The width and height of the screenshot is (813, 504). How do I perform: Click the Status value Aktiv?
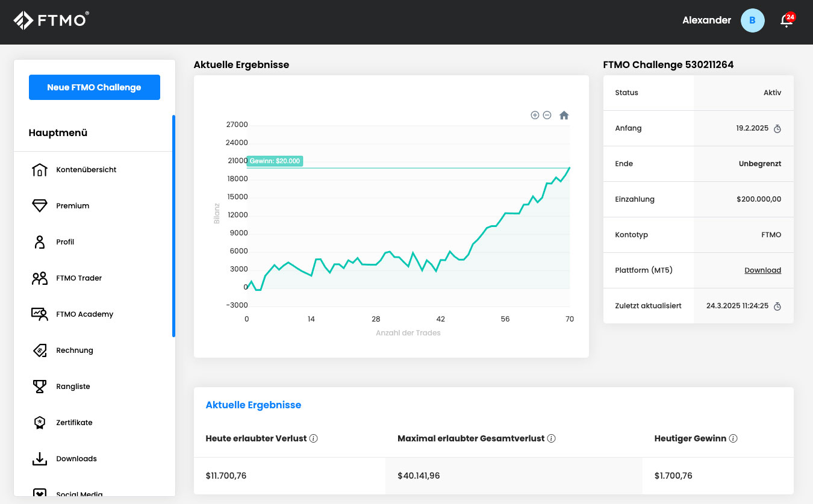point(772,93)
